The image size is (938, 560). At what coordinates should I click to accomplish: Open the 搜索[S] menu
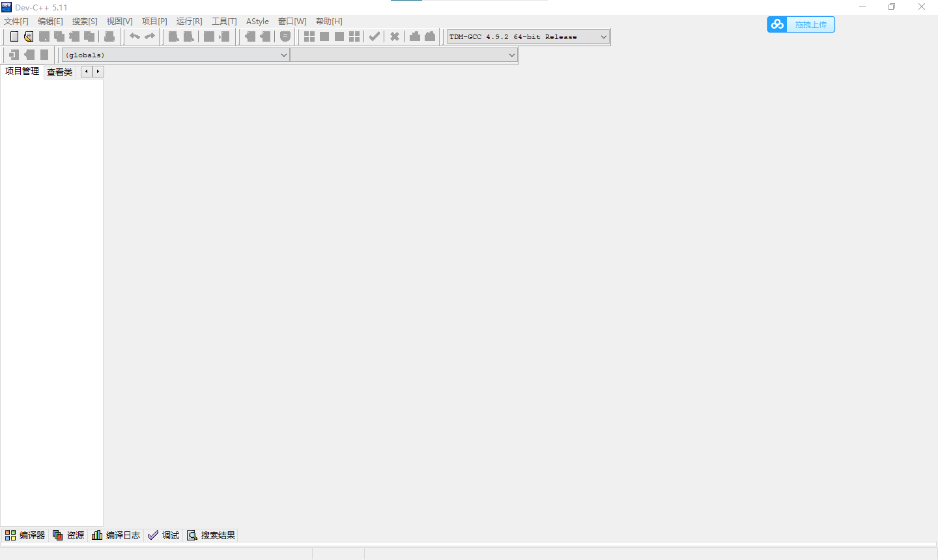click(85, 21)
